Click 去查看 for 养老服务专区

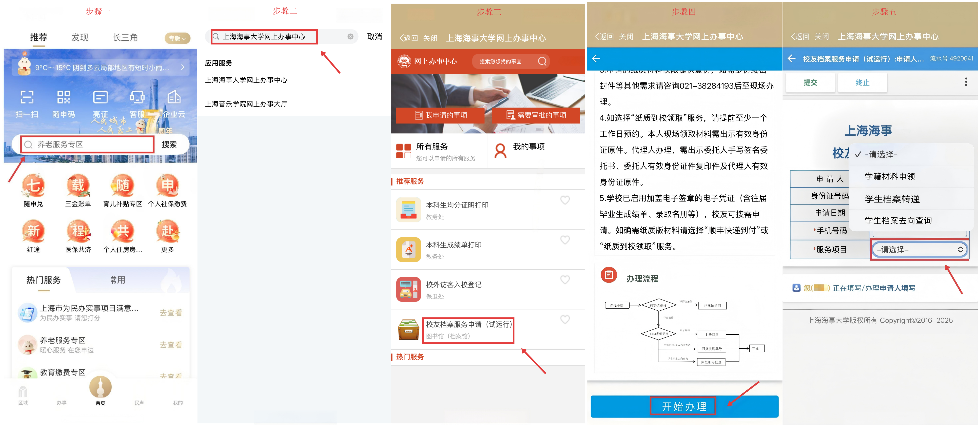click(171, 345)
